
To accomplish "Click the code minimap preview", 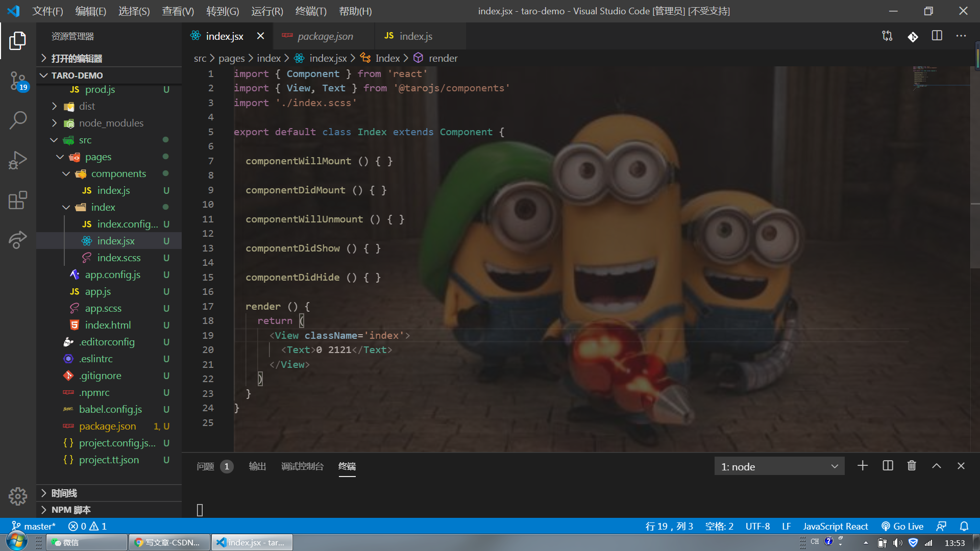I will click(x=925, y=77).
